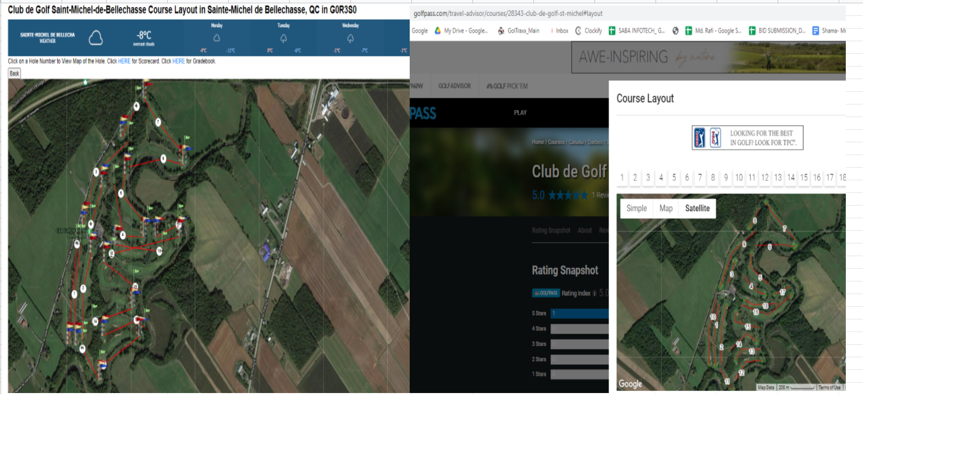Click the 1 Stars rating bar
980x470 pixels.
(x=580, y=374)
